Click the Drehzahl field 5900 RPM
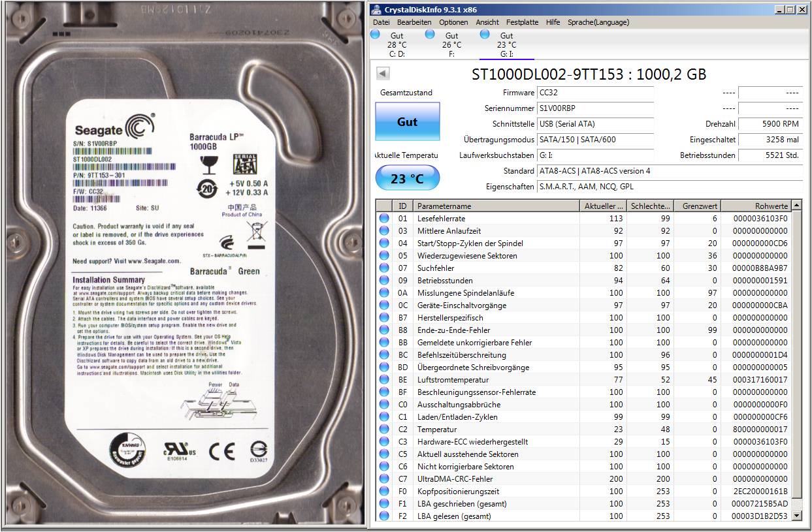The height and width of the screenshot is (532, 812). click(x=770, y=124)
